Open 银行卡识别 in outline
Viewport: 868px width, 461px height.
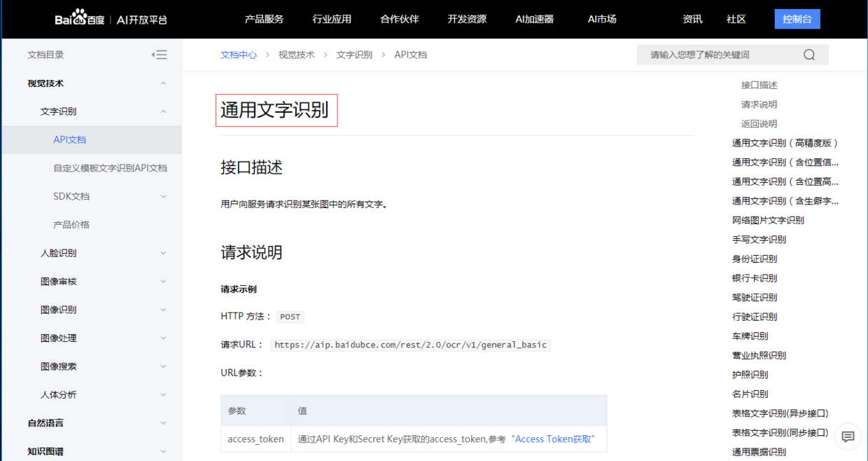755,278
